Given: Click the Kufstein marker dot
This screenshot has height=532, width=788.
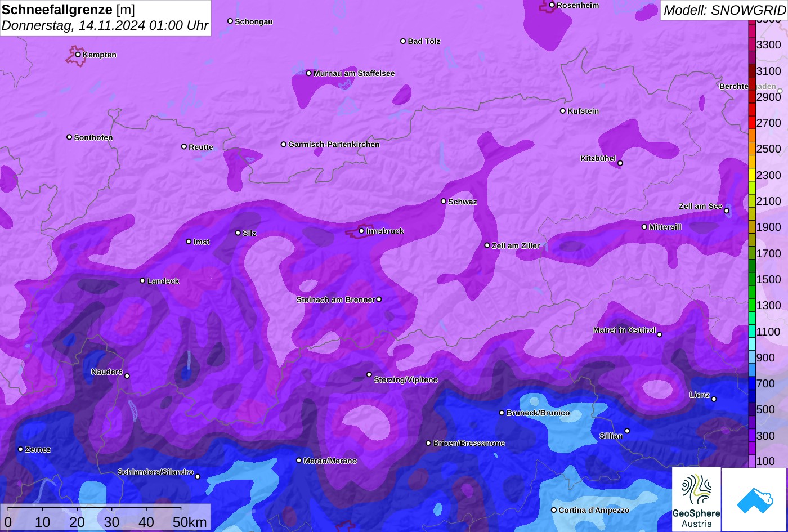Looking at the screenshot, I should [x=563, y=111].
